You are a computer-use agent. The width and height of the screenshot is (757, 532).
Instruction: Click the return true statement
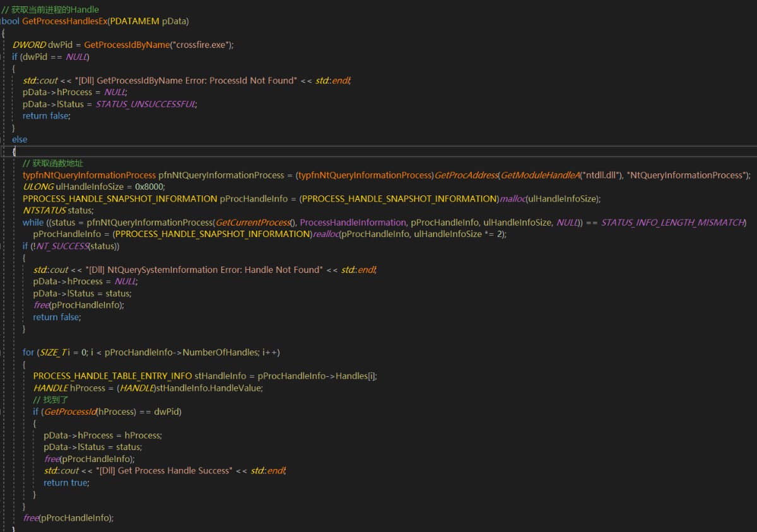[x=66, y=483]
